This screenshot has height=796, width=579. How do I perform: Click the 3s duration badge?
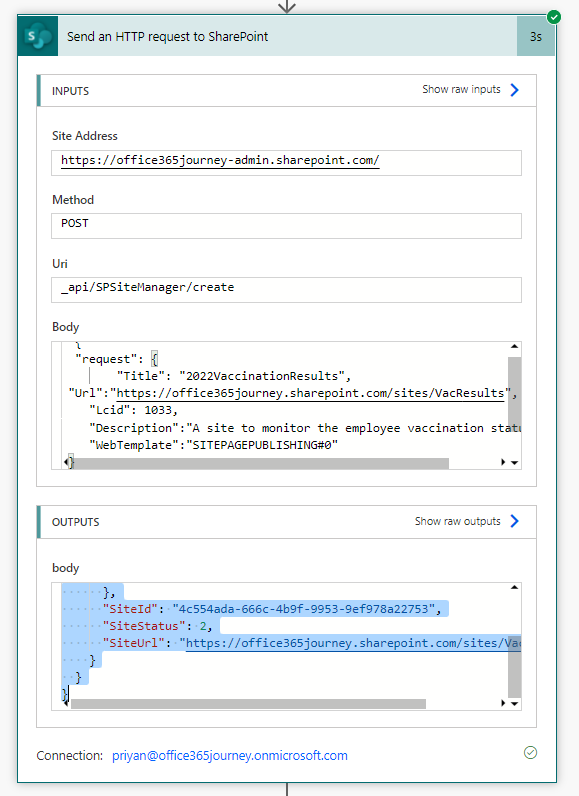535,36
